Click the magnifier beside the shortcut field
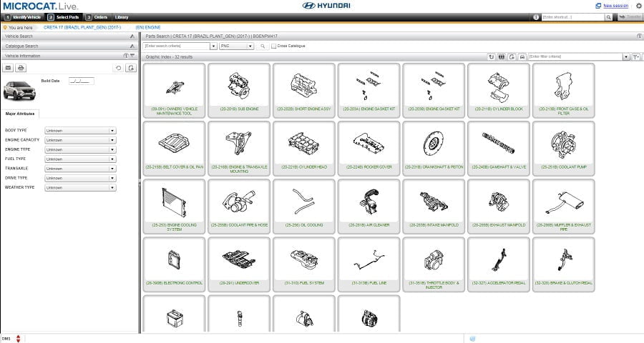Image resolution: width=644 pixels, height=343 pixels. 608,17
